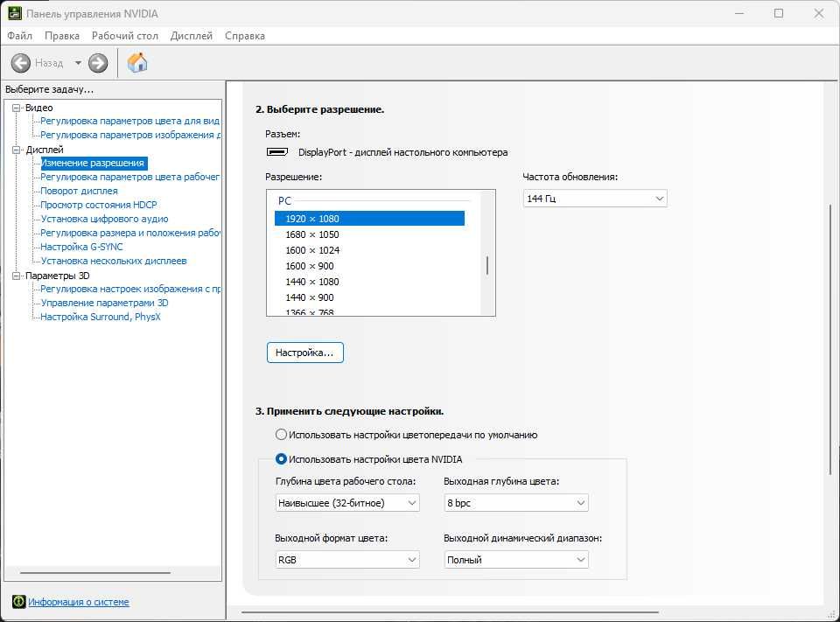Maximize the NVIDIA Control Panel window
Viewport: 840px width, 622px height.
[x=779, y=13]
